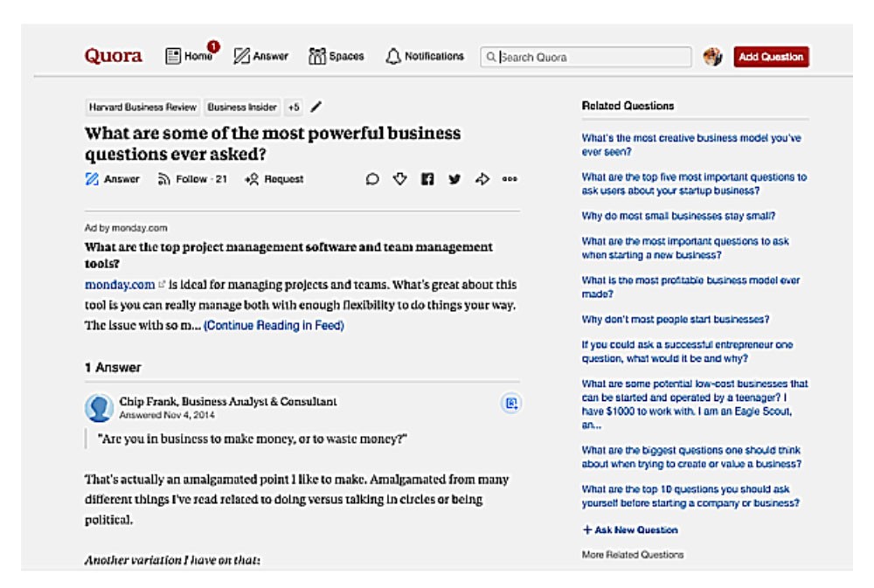Open "Why do most small businesses stay small?"
Screen dimensions: 874x588
pos(678,216)
